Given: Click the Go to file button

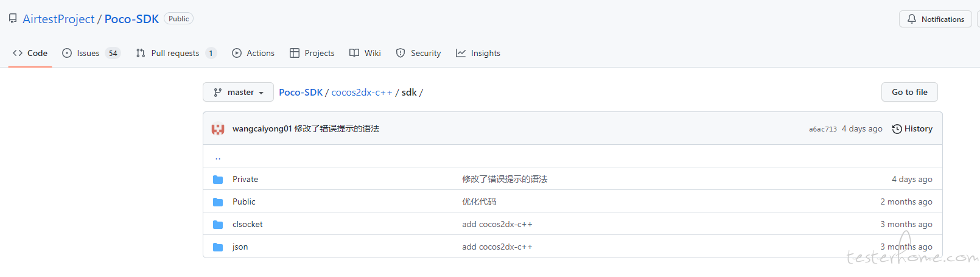Looking at the screenshot, I should tap(909, 92).
